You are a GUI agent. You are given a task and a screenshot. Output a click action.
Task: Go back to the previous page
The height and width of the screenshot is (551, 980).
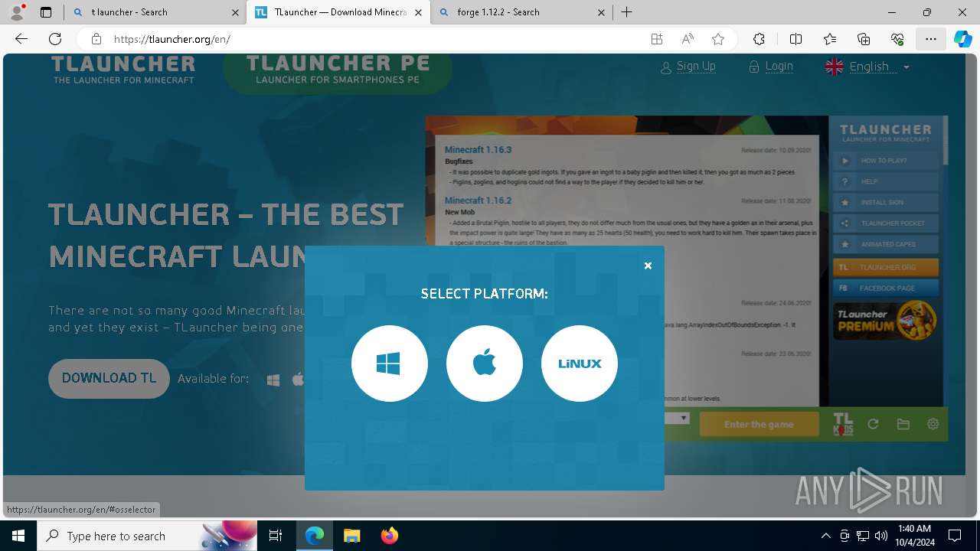pyautogui.click(x=21, y=39)
